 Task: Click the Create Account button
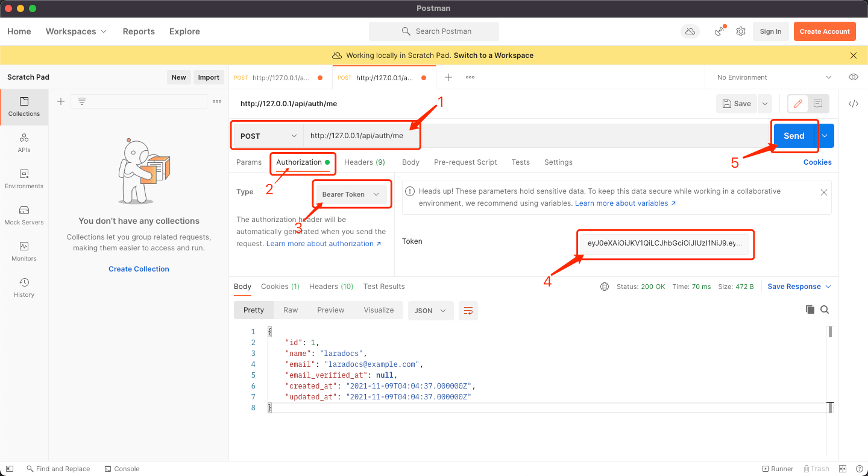[825, 31]
